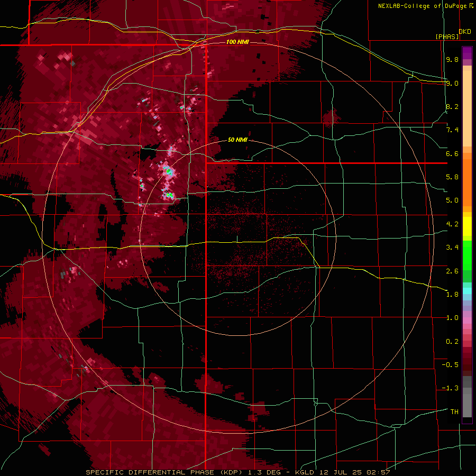476x476 pixels.
Task: Click the 1.8 scale value
Action: 452,295
